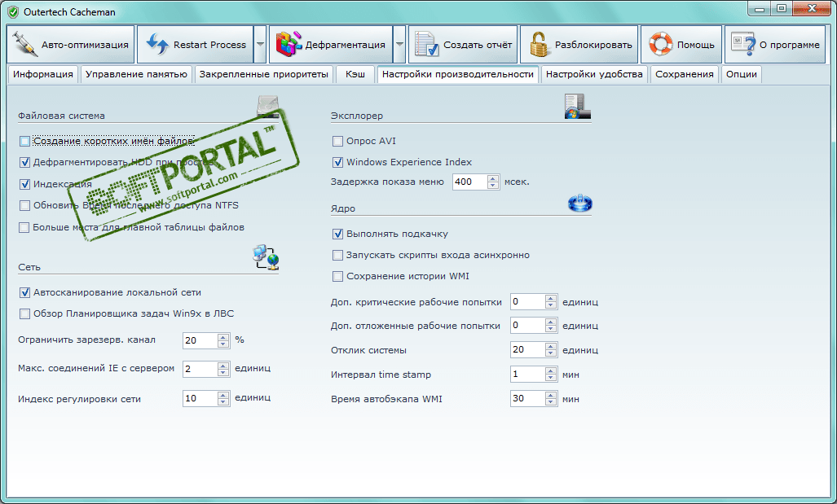Viewport: 837px width, 504px height.
Task: Click the Ограничить зарезерв. канал field
Action: 200,340
